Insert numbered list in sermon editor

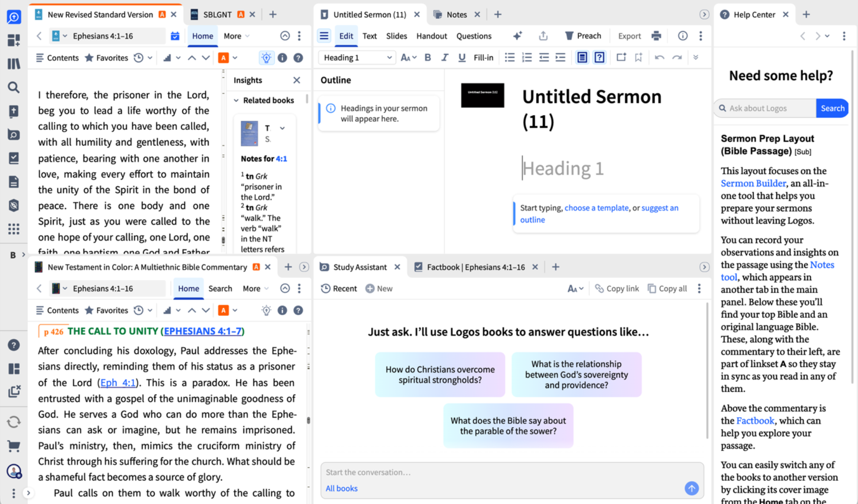(x=527, y=57)
